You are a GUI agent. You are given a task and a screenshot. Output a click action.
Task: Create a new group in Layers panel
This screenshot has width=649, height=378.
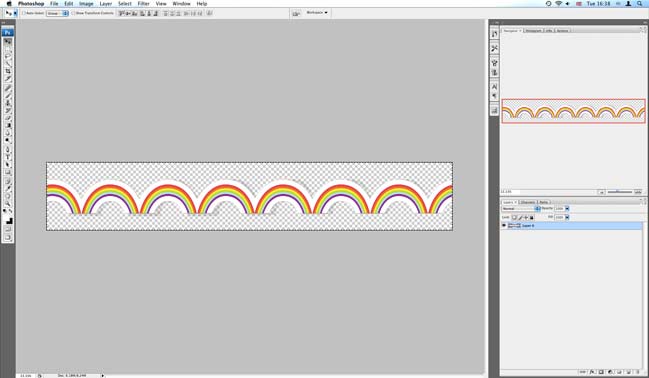tap(620, 372)
